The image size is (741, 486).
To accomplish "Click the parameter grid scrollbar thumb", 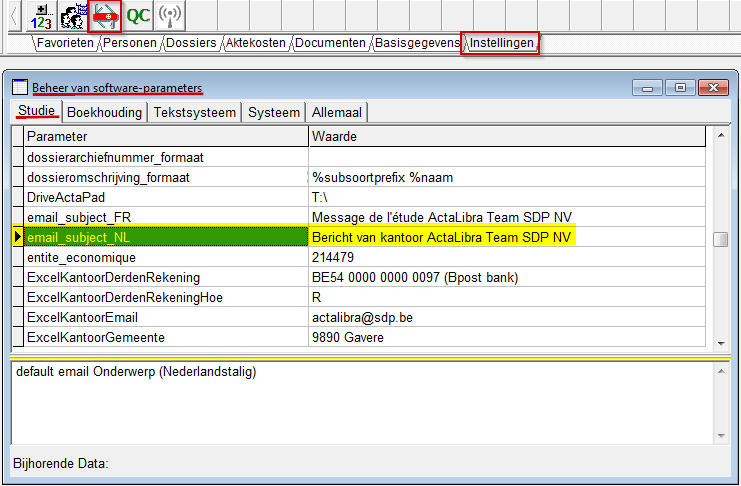I will pyautogui.click(x=721, y=239).
